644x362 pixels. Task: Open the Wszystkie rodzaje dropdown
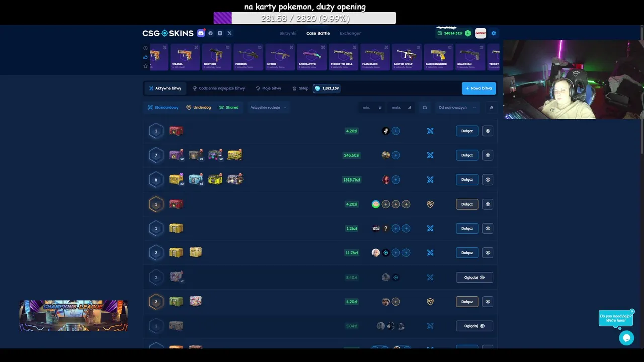click(269, 107)
